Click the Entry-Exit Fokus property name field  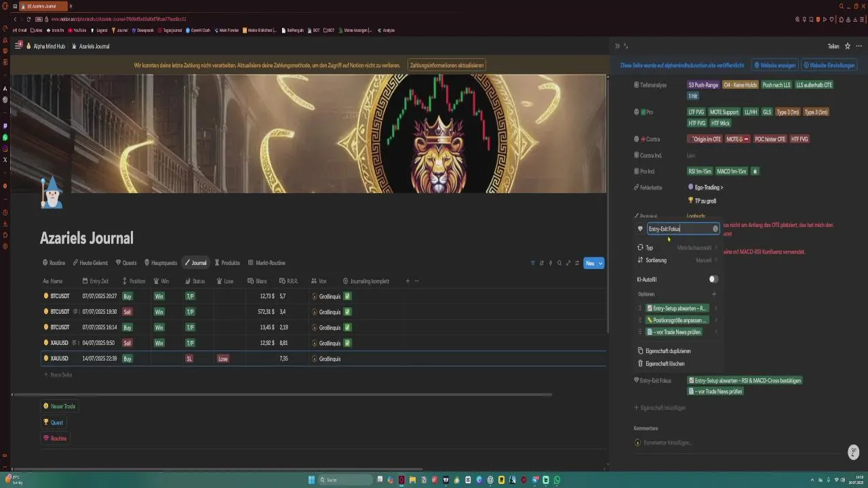[683, 229]
